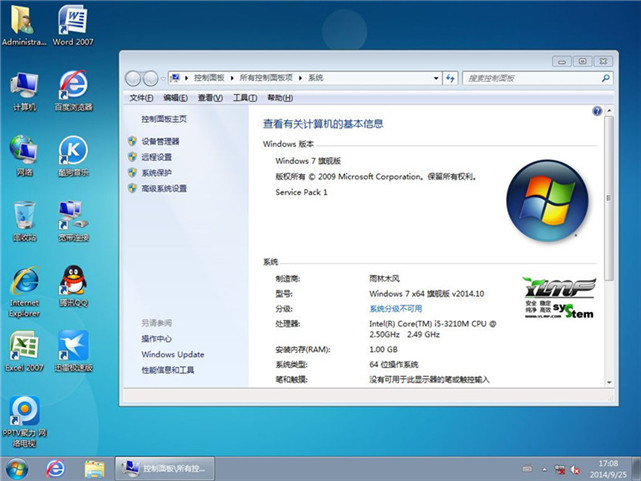
Task: Open the 酷狗音乐 desktop shortcut
Action: (74, 156)
